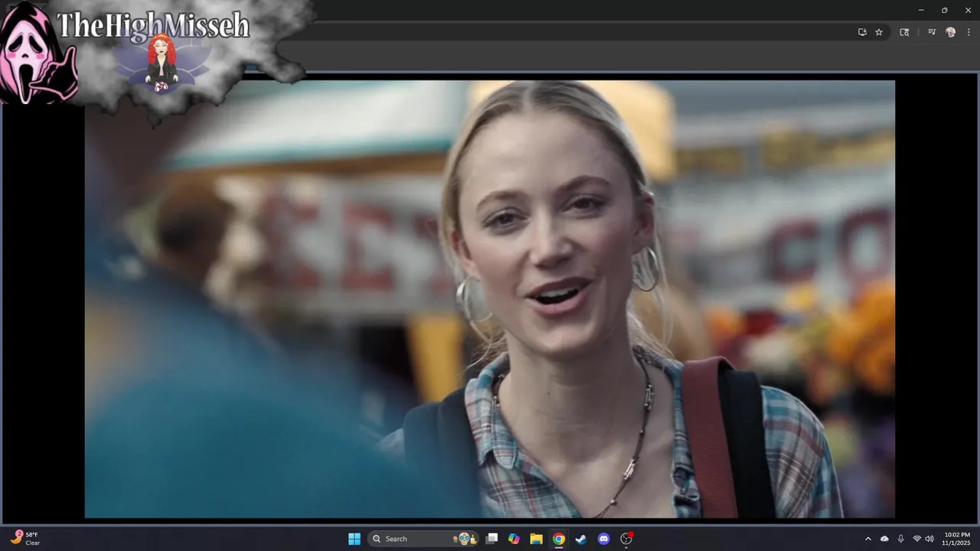This screenshot has width=980, height=551.
Task: Open the media controls music icon
Action: click(932, 32)
